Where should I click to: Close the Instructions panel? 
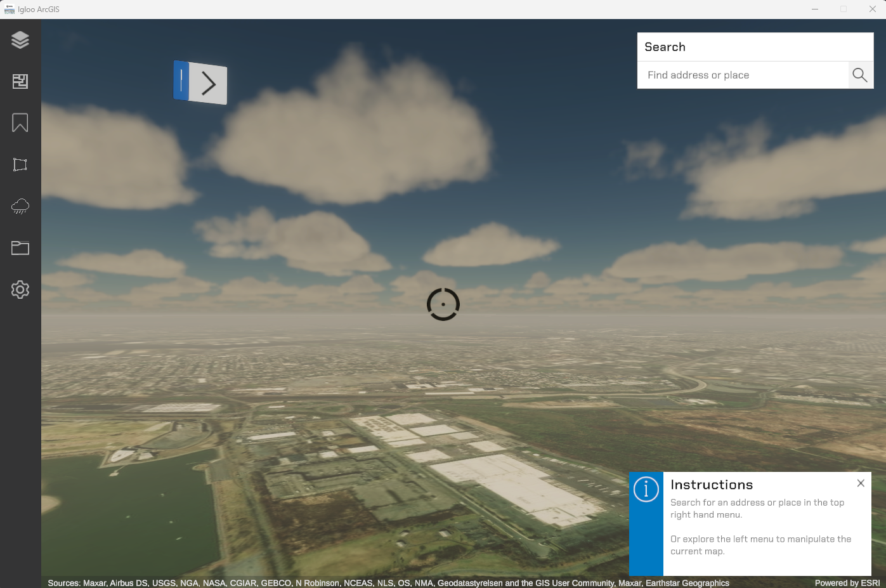[x=861, y=483]
